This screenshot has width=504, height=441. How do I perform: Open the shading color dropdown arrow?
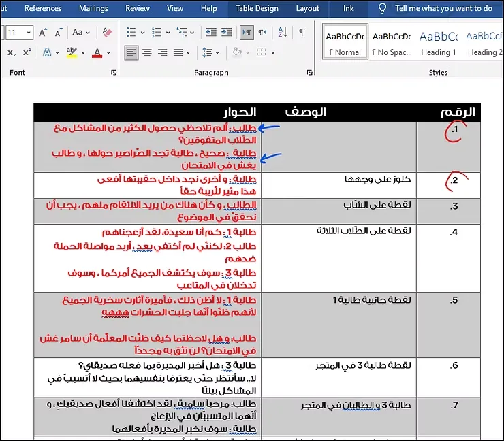click(247, 52)
